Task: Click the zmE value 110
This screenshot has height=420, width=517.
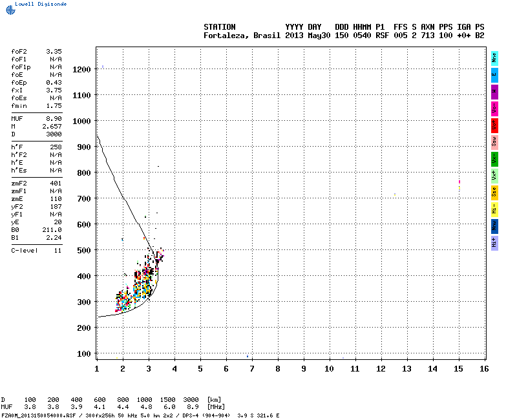Action: tap(56, 199)
